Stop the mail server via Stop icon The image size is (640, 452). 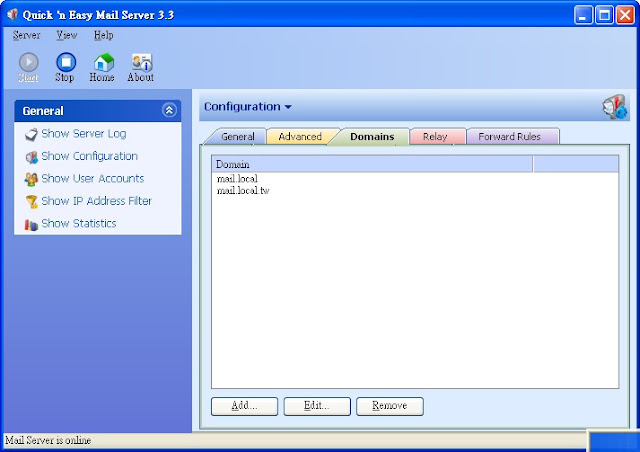(66, 62)
